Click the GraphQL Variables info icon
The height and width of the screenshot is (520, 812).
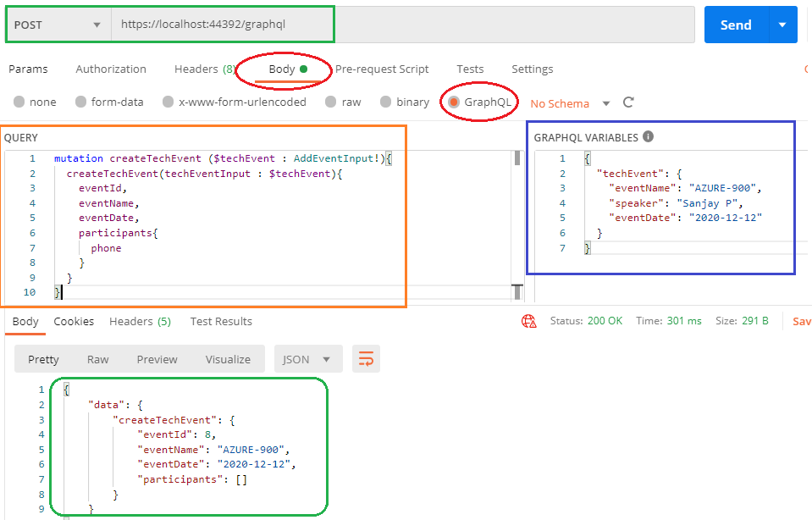pyautogui.click(x=648, y=136)
